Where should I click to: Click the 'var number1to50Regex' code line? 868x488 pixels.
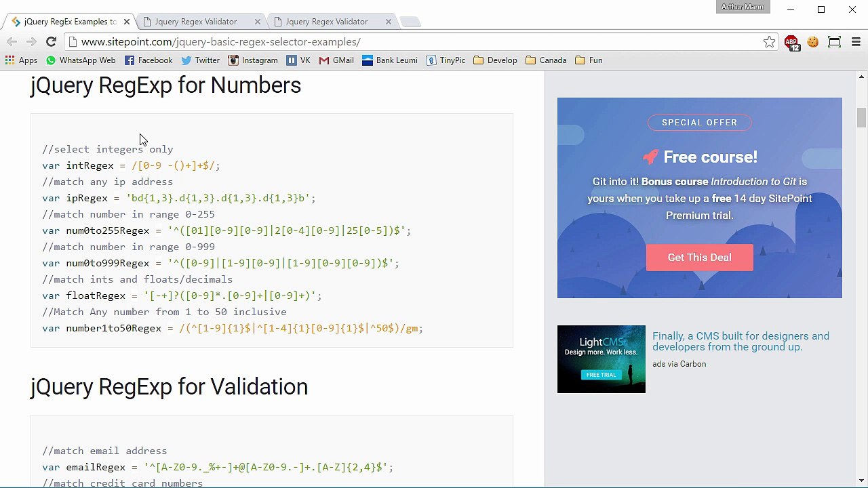(x=233, y=328)
